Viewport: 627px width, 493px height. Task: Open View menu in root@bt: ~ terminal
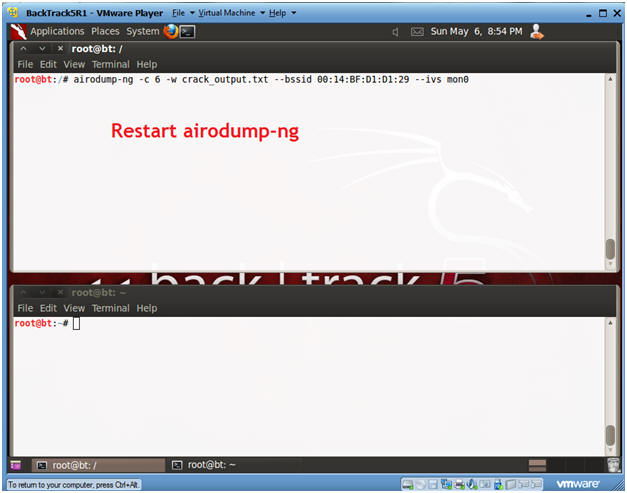tap(74, 308)
